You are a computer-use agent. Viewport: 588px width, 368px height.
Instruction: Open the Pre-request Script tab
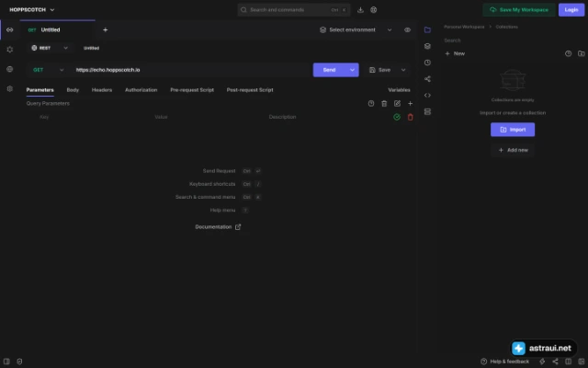pos(192,90)
